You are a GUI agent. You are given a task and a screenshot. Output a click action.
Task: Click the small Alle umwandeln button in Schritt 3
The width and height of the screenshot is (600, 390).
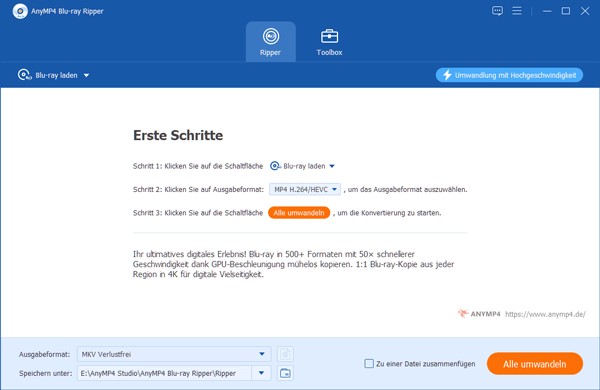click(299, 213)
